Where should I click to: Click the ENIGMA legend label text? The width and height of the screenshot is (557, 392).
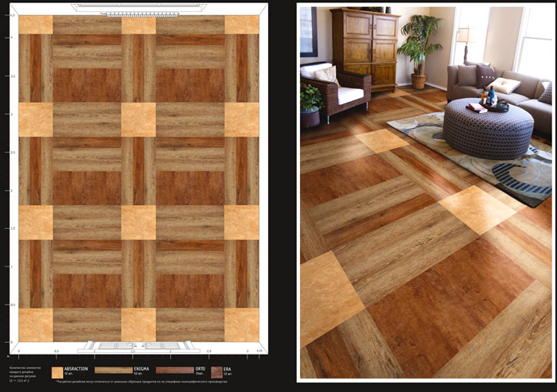pyautogui.click(x=144, y=368)
